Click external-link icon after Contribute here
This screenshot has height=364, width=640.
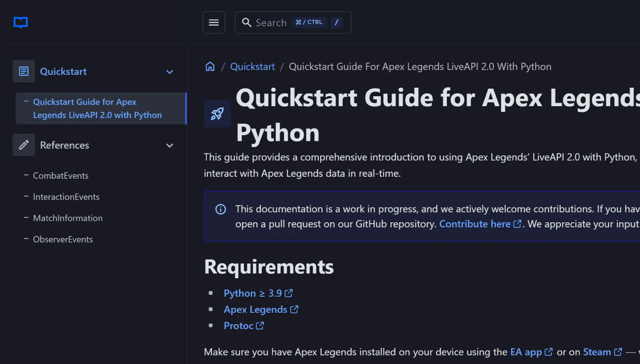pos(517,224)
